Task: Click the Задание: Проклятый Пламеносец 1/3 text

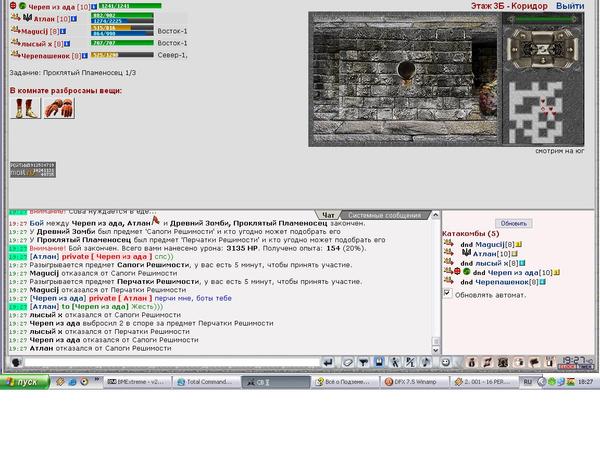Action: point(73,72)
